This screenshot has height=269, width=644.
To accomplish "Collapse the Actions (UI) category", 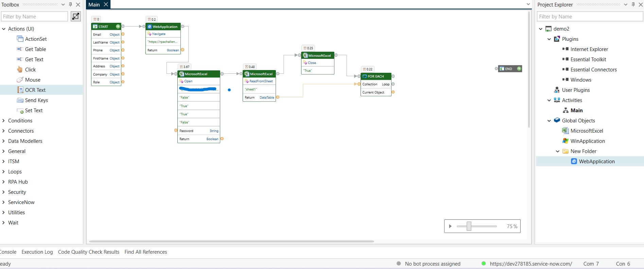I will click(4, 29).
